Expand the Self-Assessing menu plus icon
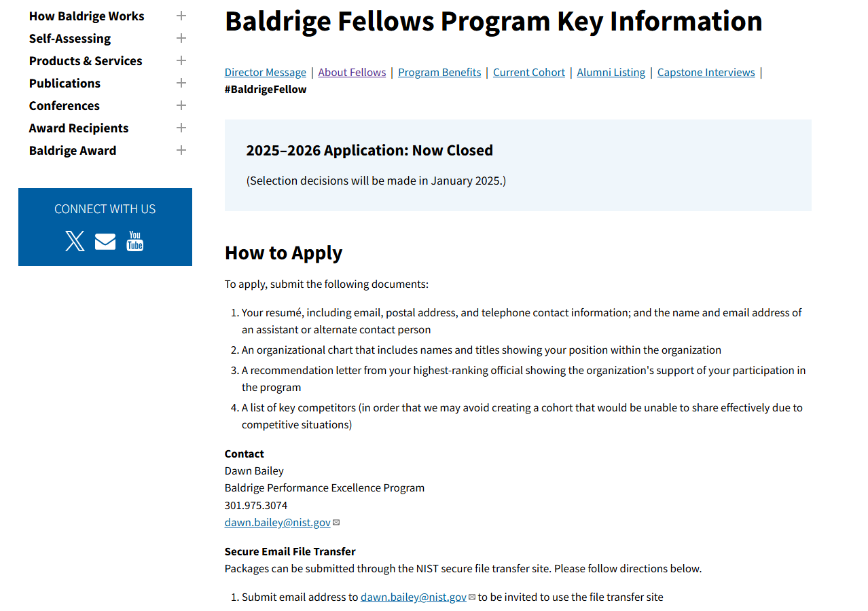The image size is (868, 611). tap(181, 38)
